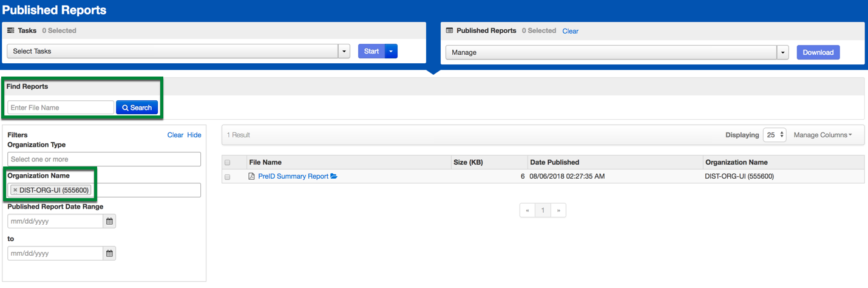Screen dimensions: 868x288
Task: Expand the Select Tasks dropdown arrow
Action: [344, 52]
